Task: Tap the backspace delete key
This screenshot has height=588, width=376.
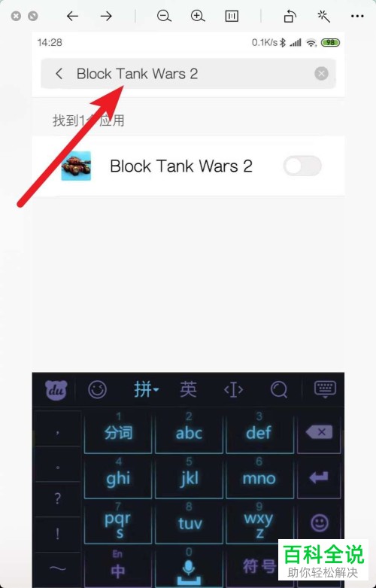Action: click(x=319, y=432)
